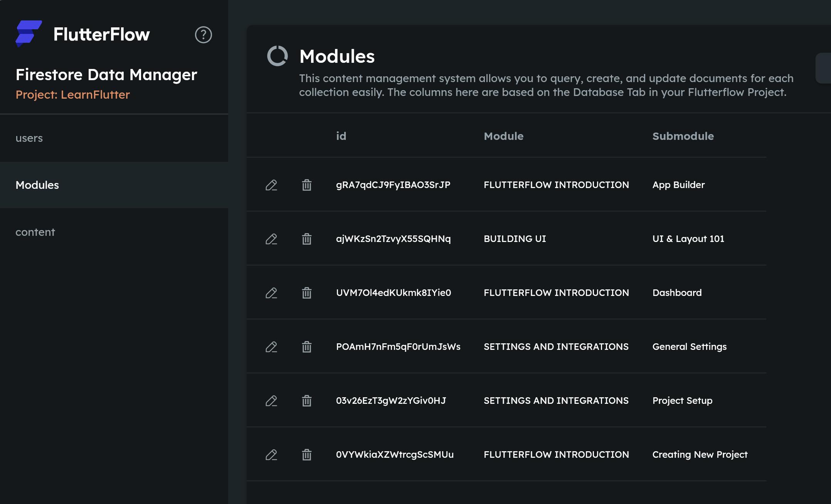Edit the General Settings row
Viewport: 831px width, 504px height.
[271, 347]
